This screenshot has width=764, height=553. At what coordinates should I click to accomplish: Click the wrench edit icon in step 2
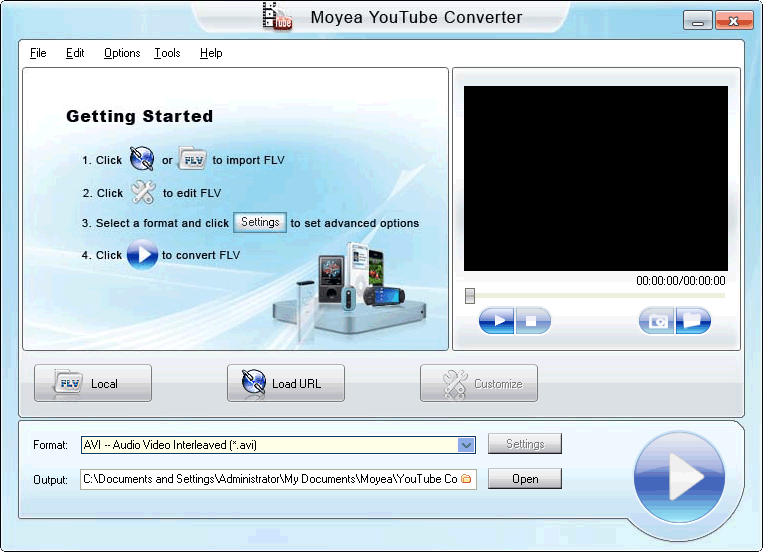pos(143,192)
